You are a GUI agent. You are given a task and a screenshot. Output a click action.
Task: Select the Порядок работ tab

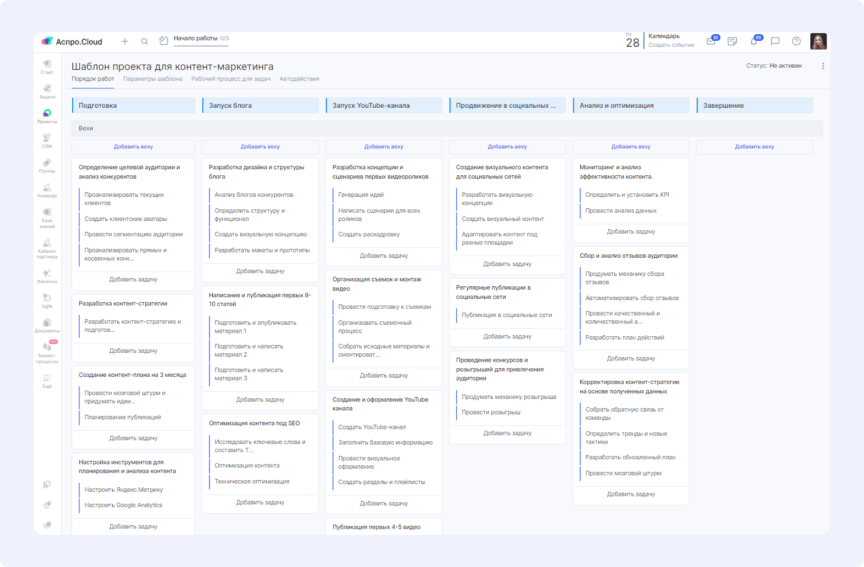[93, 79]
